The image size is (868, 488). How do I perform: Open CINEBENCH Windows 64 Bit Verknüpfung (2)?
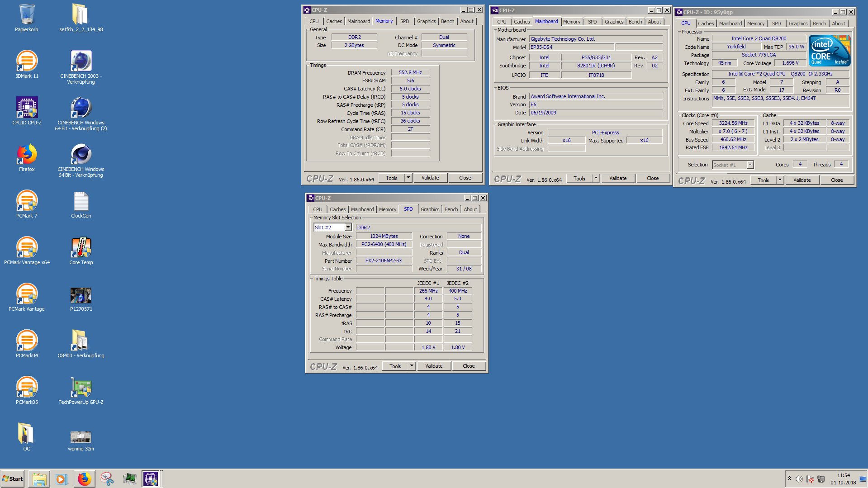point(81,114)
